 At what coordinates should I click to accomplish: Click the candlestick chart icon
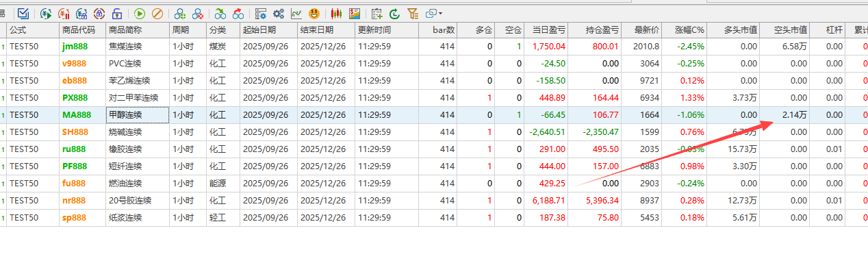336,13
